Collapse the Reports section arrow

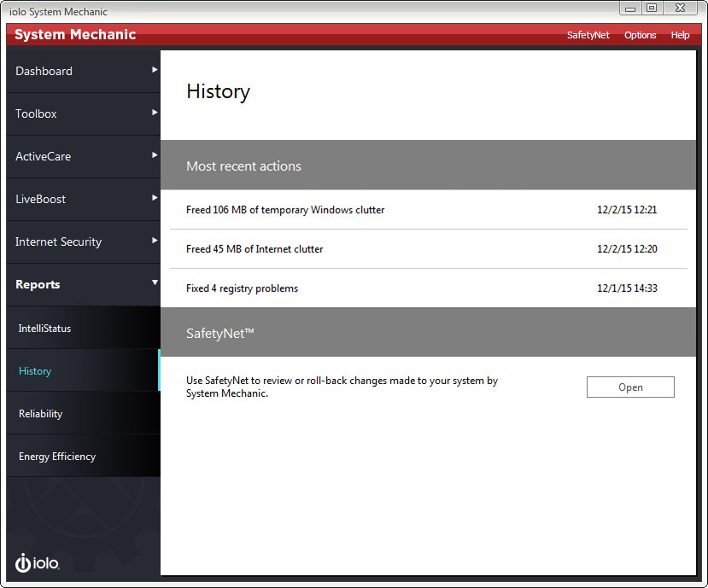tap(155, 283)
